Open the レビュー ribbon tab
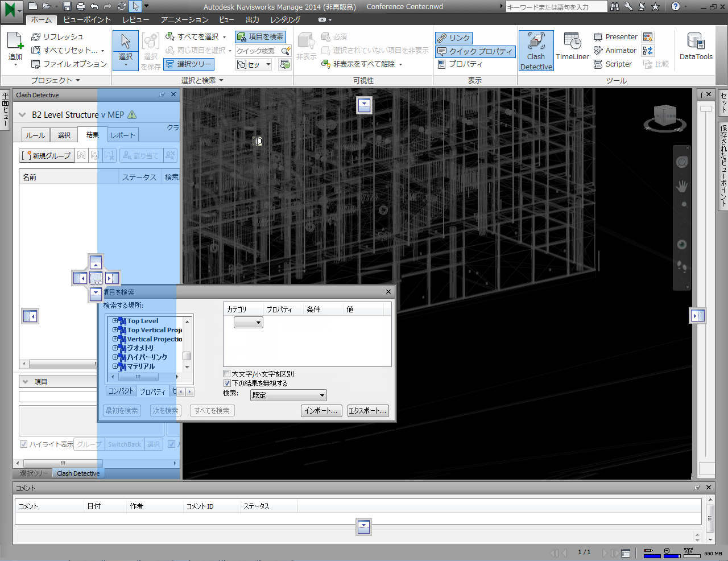This screenshot has height=561, width=728. 136,20
